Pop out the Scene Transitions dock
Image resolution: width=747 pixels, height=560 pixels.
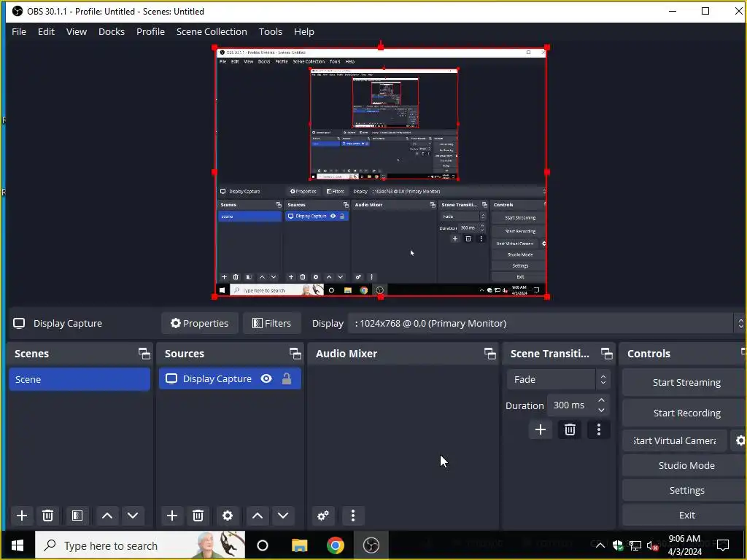pyautogui.click(x=606, y=354)
